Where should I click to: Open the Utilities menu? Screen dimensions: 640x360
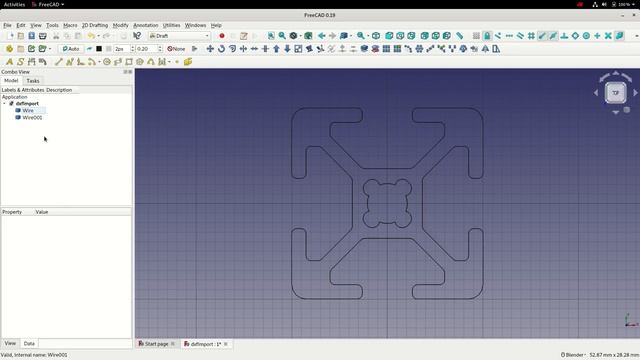point(171,25)
